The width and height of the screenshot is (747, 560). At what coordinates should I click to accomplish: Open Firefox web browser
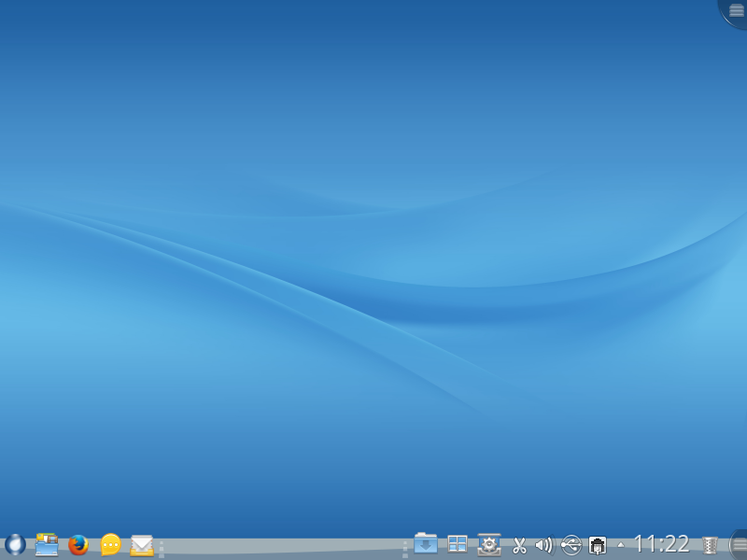click(x=78, y=544)
